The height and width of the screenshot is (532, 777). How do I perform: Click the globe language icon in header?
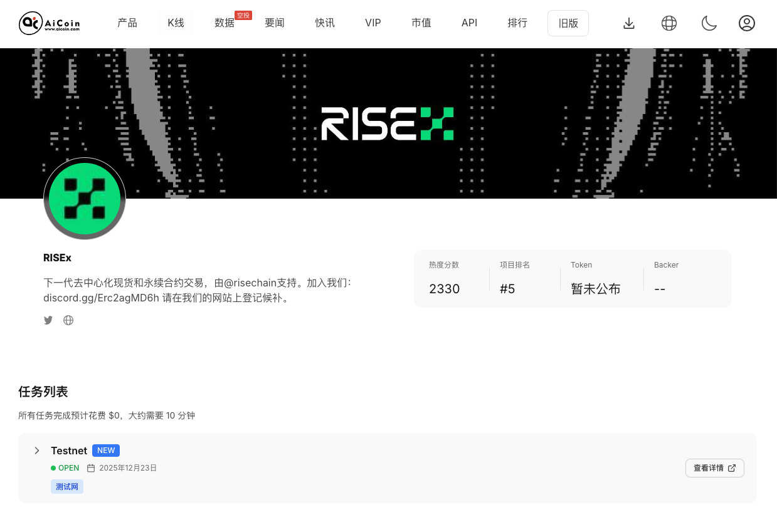point(669,23)
